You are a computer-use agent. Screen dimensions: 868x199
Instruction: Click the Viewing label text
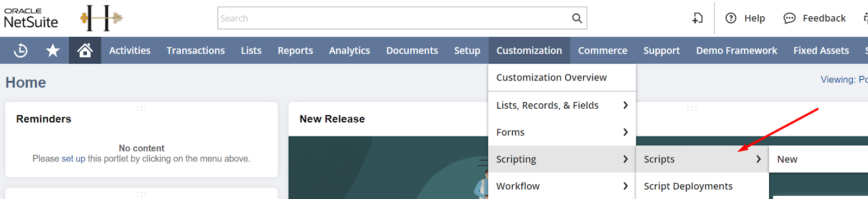844,79
